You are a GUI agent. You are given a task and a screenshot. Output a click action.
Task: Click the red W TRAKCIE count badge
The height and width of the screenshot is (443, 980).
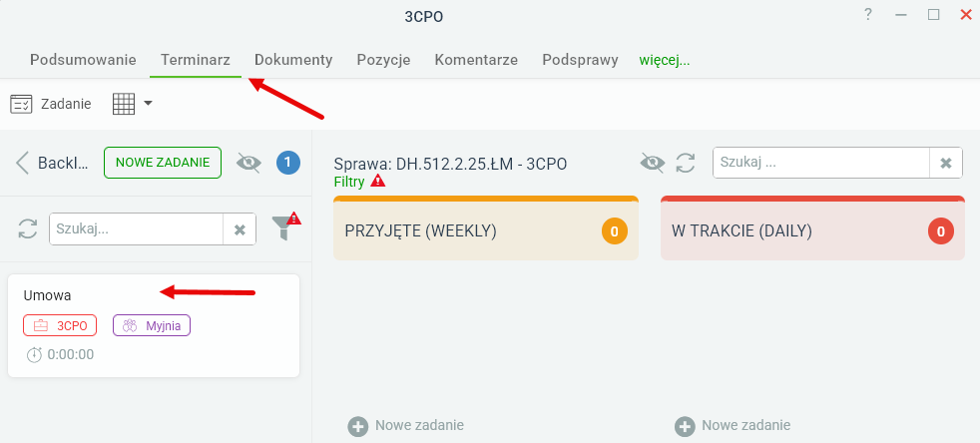941,231
